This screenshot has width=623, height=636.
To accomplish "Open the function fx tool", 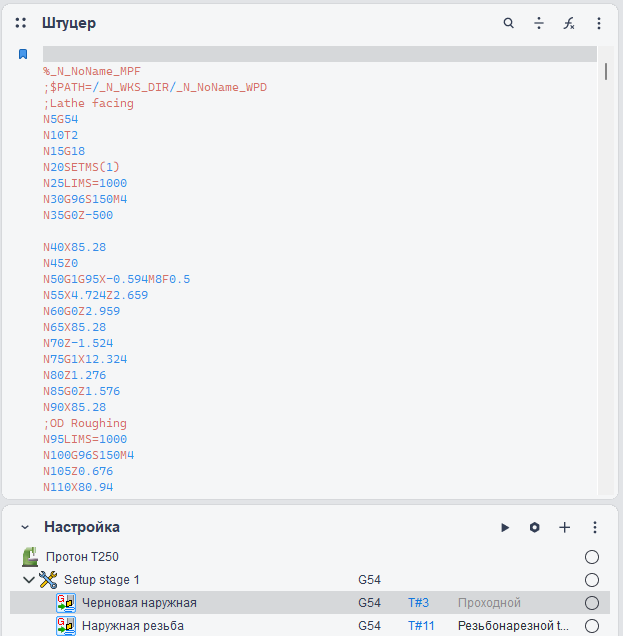I will (569, 23).
